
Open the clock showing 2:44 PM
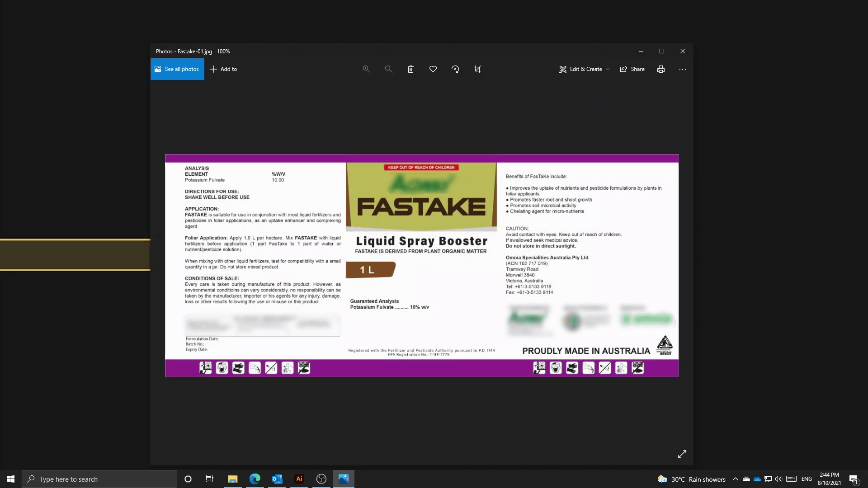[829, 479]
